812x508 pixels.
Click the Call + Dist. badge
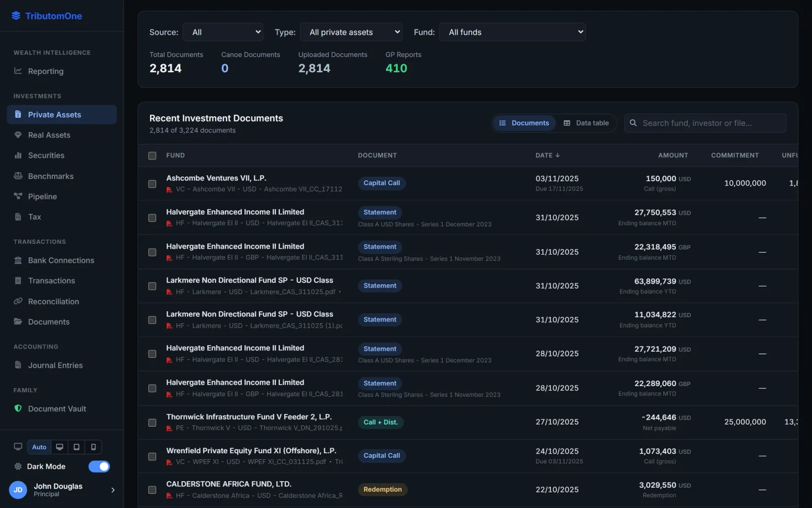point(381,422)
